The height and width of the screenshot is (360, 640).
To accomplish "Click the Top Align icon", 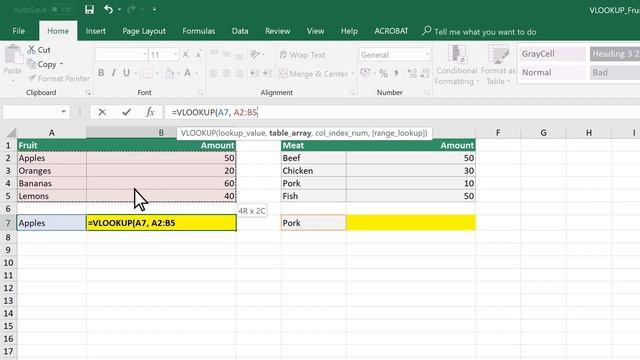I will click(213, 54).
